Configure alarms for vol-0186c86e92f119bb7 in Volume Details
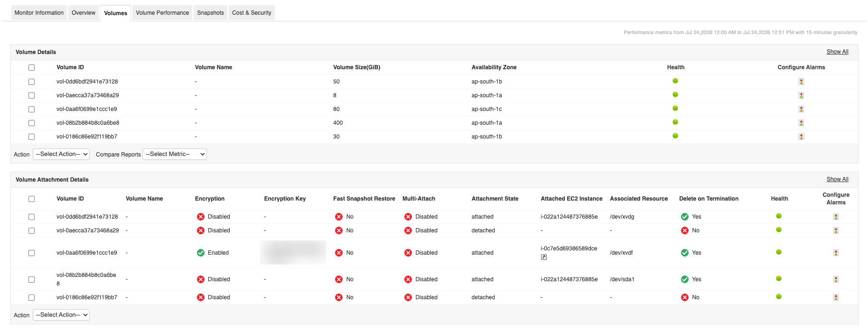868x331 pixels. point(801,137)
